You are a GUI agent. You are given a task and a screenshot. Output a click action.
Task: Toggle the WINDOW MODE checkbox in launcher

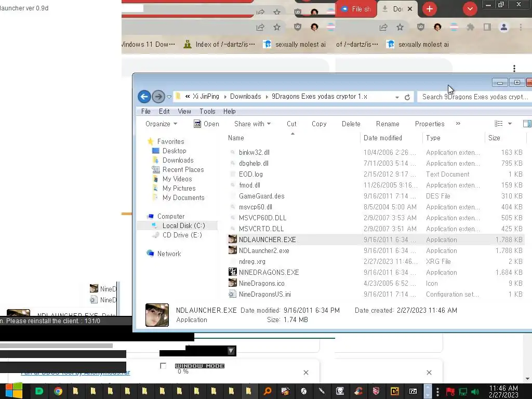(163, 366)
